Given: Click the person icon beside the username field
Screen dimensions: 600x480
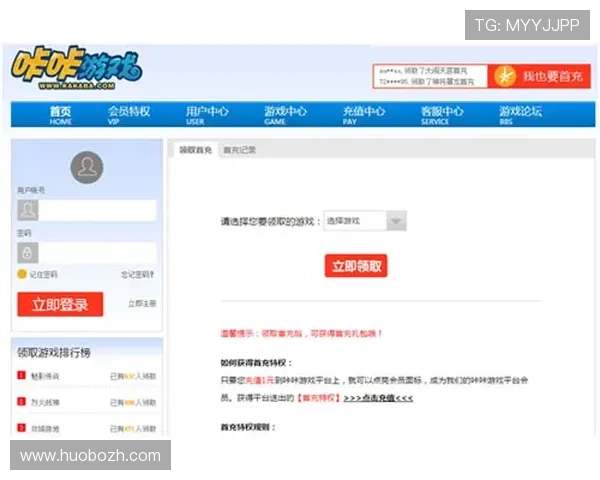Looking at the screenshot, I should coord(28,210).
